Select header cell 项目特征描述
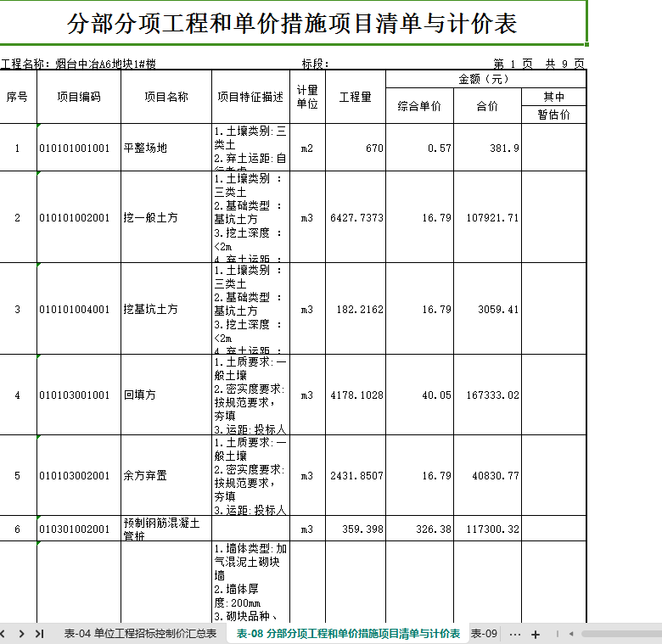Viewport: 662px width, 644px height. pyautogui.click(x=250, y=97)
